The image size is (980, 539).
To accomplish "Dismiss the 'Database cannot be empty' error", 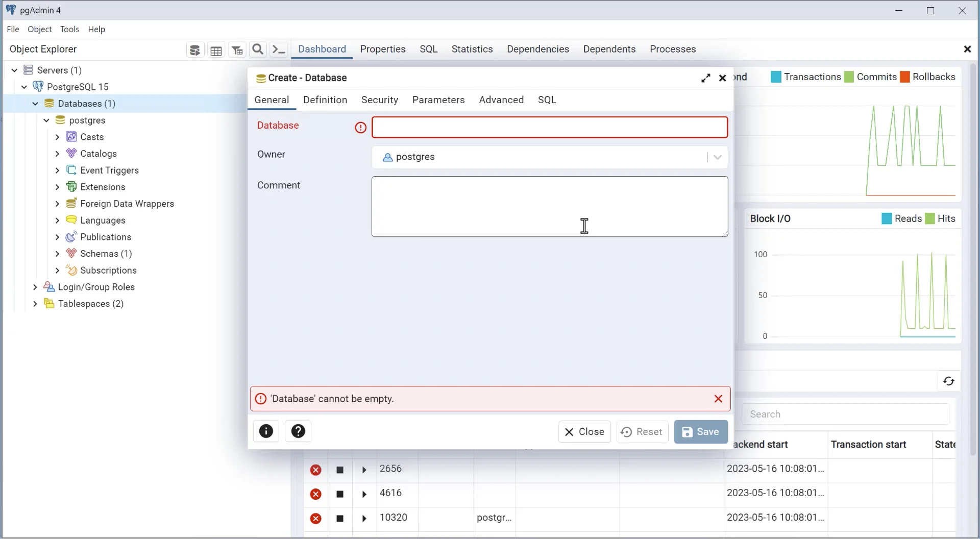I will [718, 399].
